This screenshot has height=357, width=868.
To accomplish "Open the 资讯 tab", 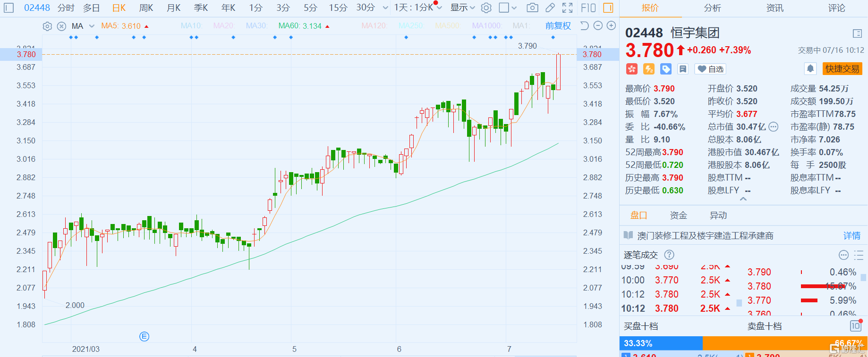I will click(x=775, y=8).
